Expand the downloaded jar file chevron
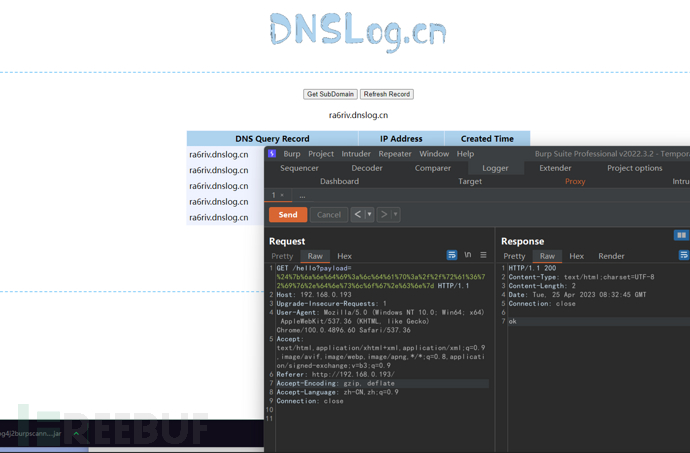The height and width of the screenshot is (453, 690). click(77, 434)
